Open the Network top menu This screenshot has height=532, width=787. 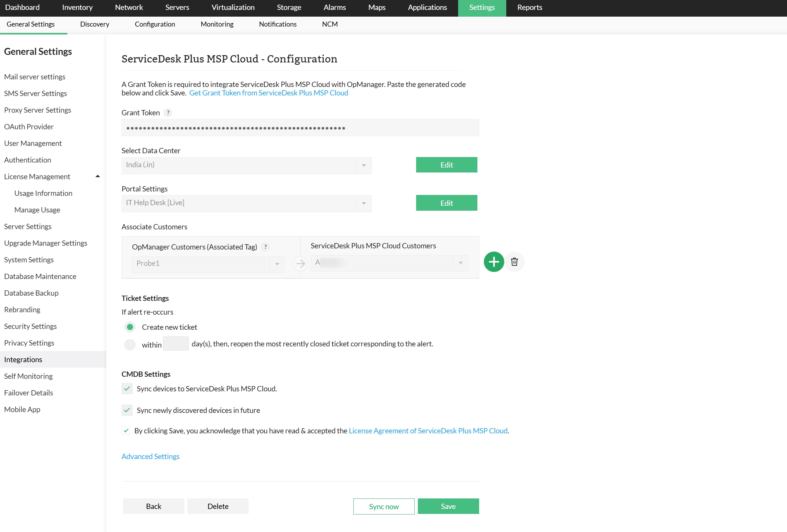pos(129,8)
